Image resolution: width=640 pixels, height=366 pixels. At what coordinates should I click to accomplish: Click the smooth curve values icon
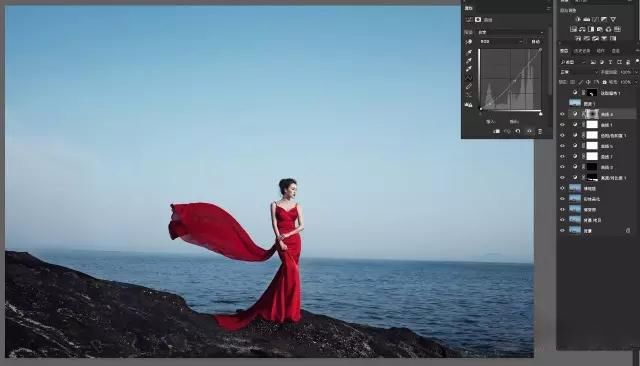[x=469, y=95]
